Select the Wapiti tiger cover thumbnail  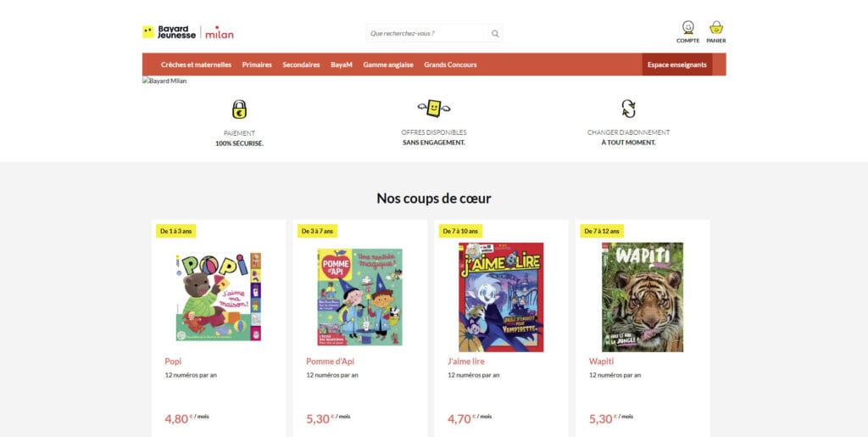[x=643, y=298]
